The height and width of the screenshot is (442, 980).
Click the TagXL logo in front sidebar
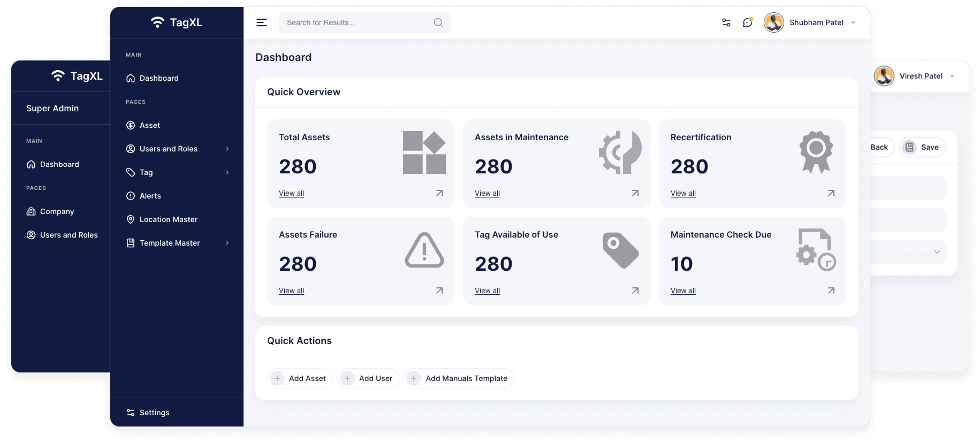[177, 22]
